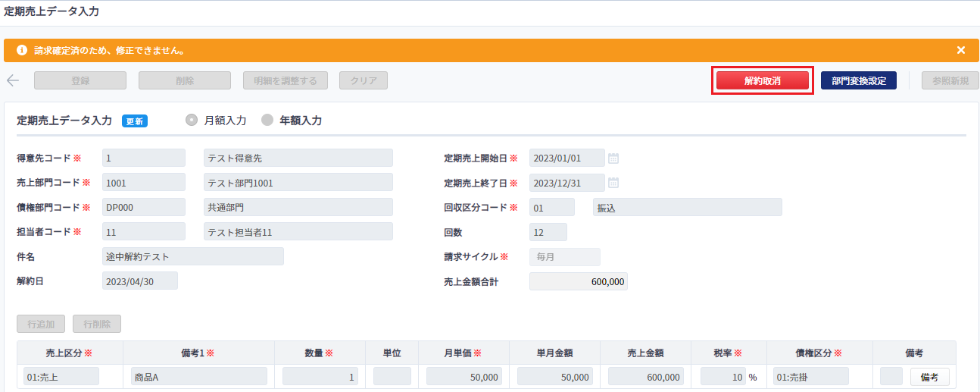Click the 削除 button
The image size is (980, 392).
point(185,80)
